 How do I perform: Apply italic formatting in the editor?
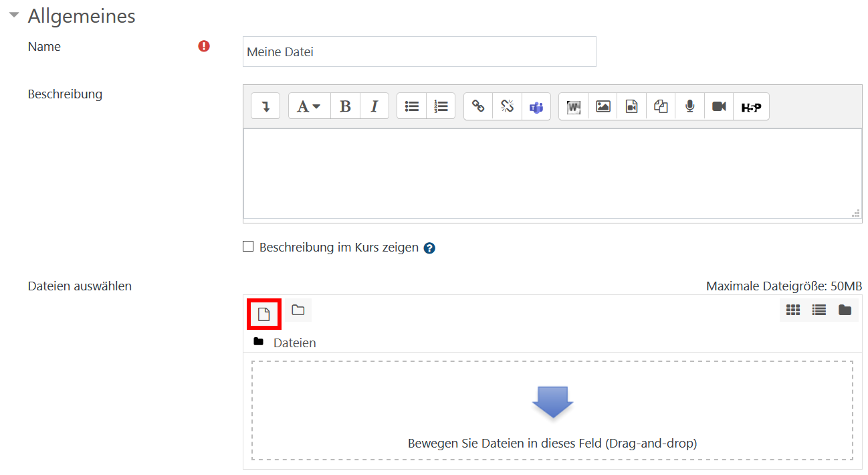pyautogui.click(x=374, y=106)
